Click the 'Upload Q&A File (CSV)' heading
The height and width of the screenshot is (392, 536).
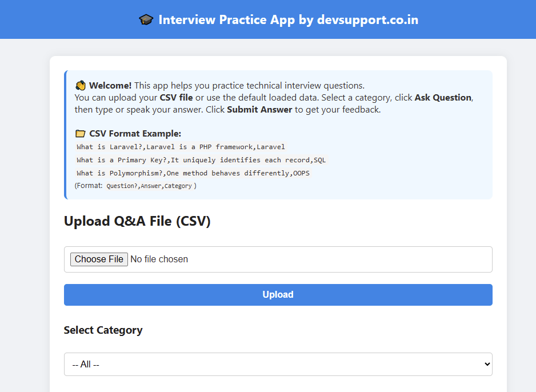tap(137, 221)
